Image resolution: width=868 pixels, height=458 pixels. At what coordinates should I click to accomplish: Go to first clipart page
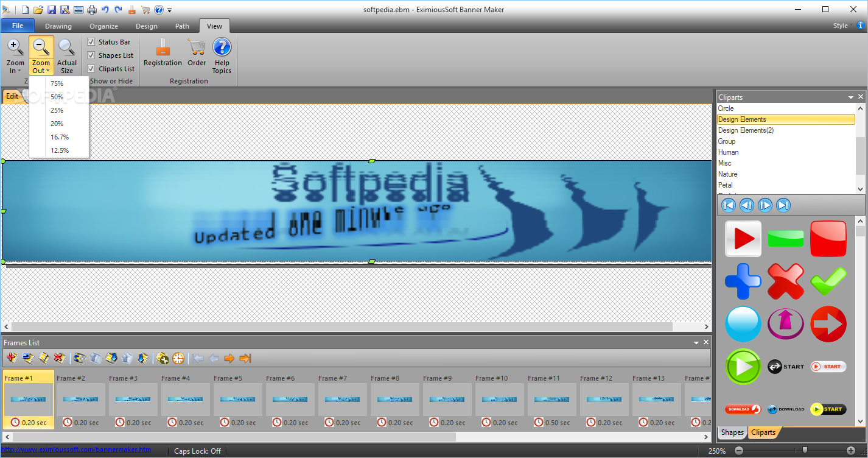tap(728, 205)
